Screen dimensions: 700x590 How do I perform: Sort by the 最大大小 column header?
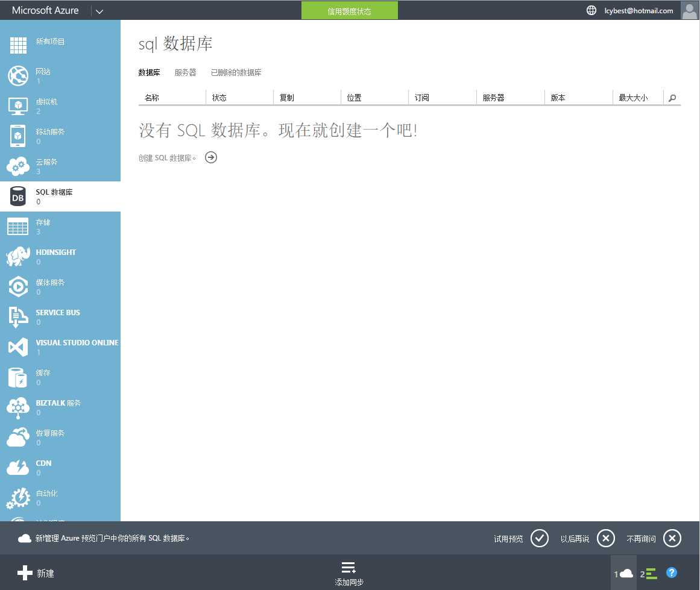[633, 98]
